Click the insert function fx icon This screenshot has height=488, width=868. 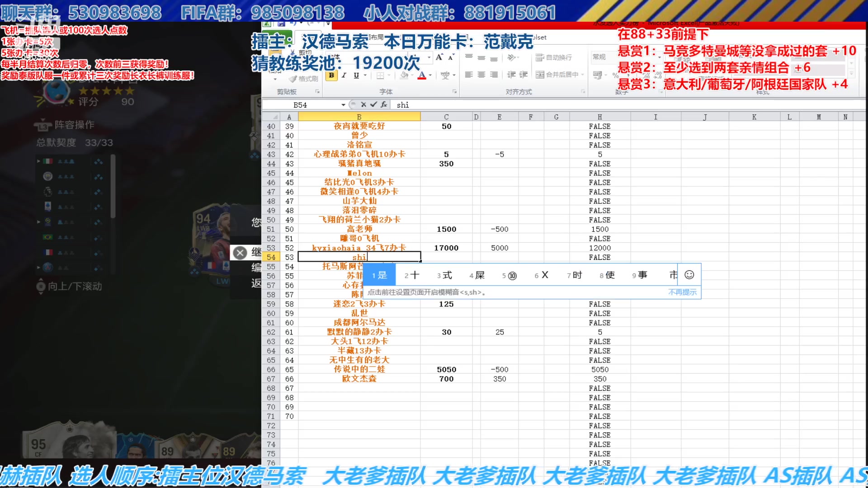384,105
